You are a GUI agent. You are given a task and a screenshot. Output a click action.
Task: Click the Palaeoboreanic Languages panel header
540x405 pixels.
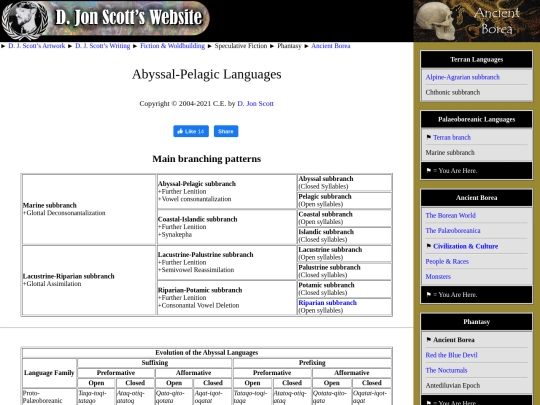click(x=477, y=120)
